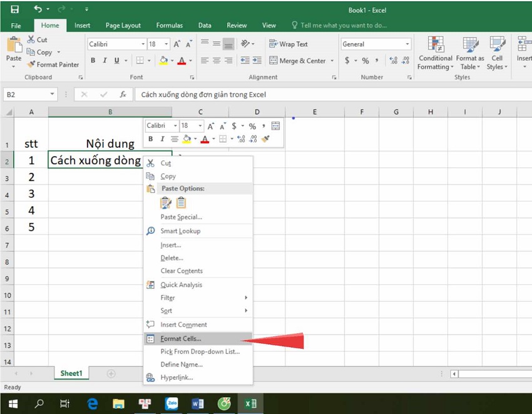Increase font size in ribbon Font group
532x414 pixels.
tap(176, 44)
